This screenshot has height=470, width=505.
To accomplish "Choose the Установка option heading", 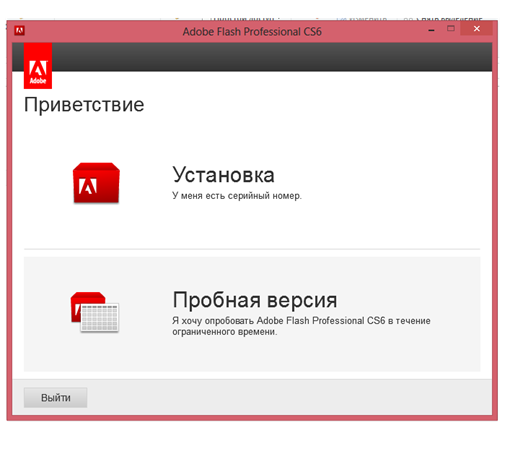I will tap(223, 175).
